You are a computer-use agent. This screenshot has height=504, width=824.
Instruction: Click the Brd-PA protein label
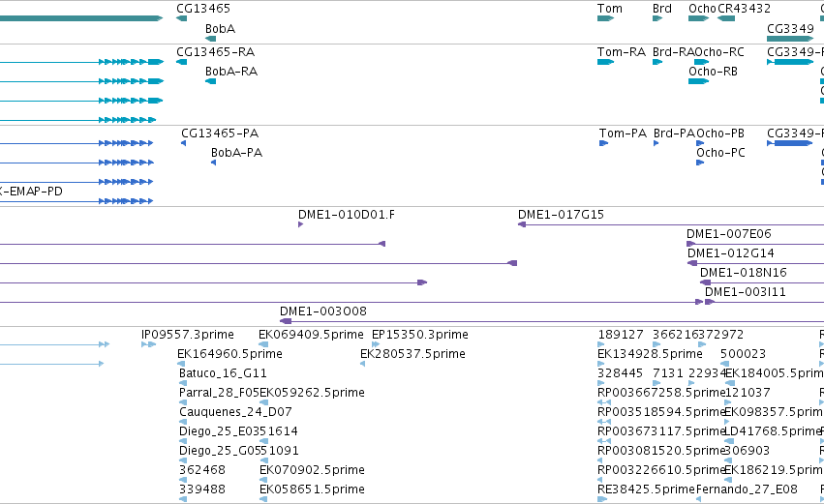point(674,133)
